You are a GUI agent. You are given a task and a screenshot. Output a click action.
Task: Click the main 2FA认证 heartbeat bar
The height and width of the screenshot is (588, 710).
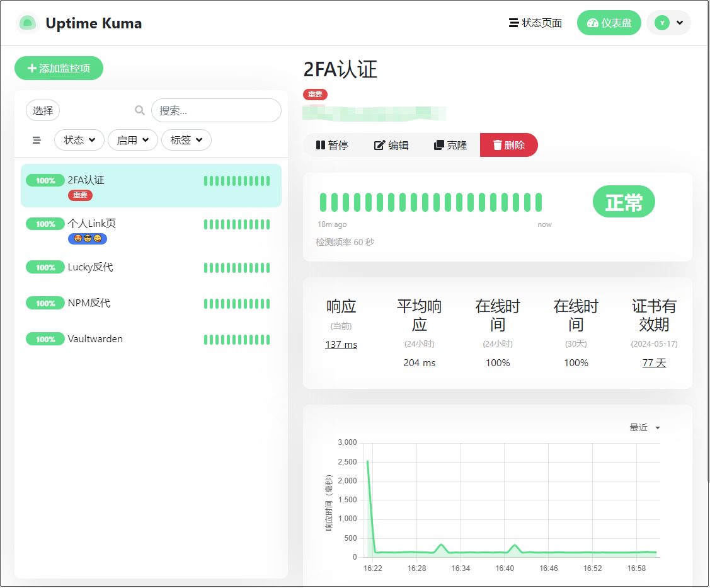click(x=431, y=202)
